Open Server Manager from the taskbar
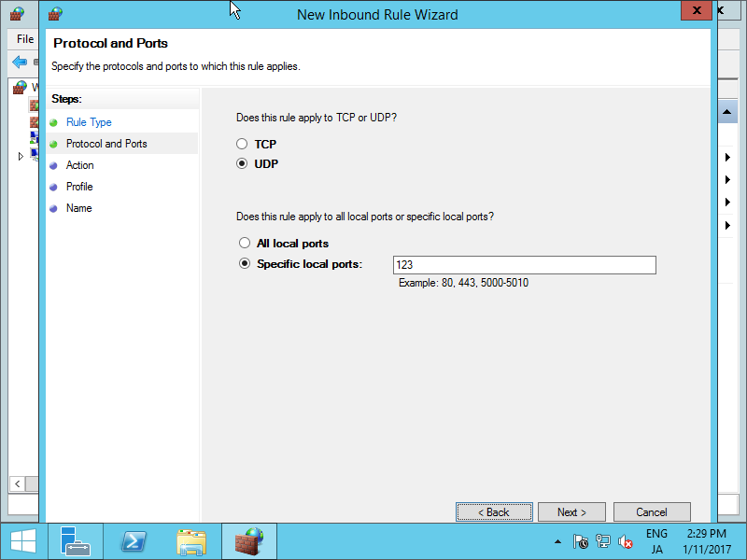 pyautogui.click(x=75, y=541)
